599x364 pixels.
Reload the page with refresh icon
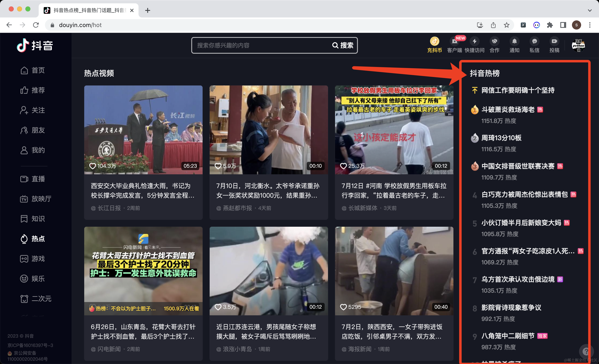coord(36,25)
